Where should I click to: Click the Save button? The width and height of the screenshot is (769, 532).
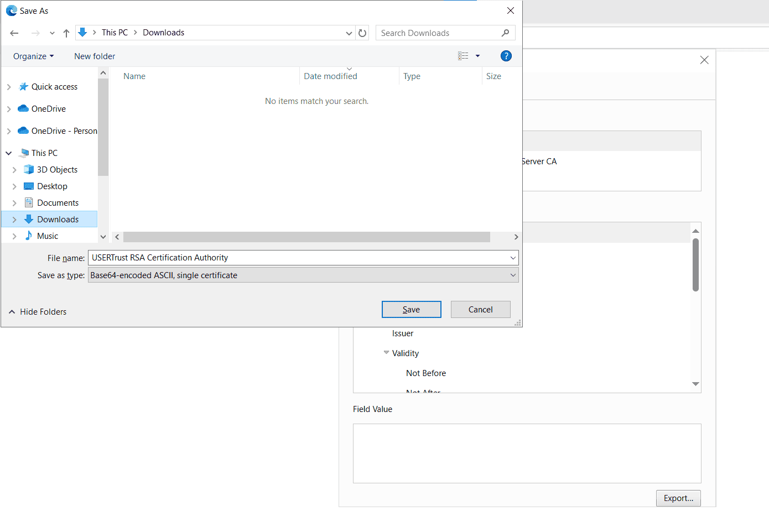(x=411, y=309)
